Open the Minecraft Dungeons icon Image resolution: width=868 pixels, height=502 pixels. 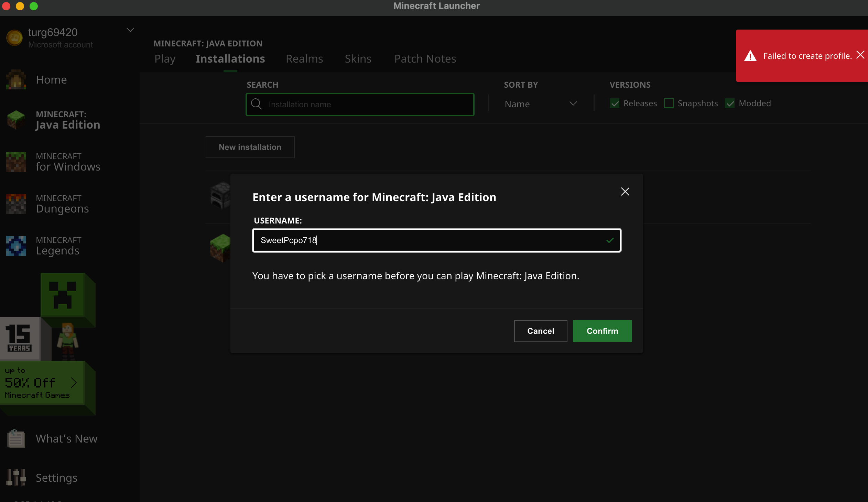16,204
